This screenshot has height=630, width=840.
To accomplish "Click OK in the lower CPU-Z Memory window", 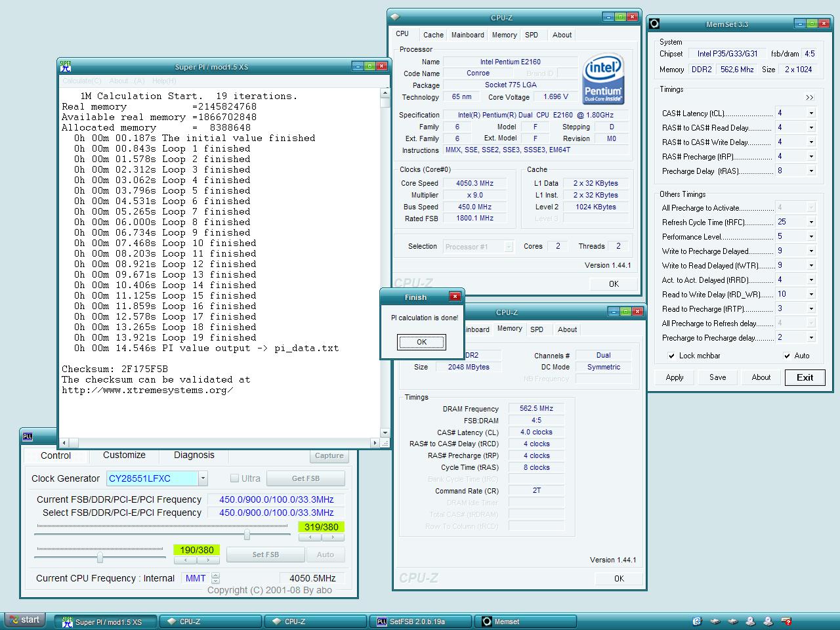I will pos(619,579).
